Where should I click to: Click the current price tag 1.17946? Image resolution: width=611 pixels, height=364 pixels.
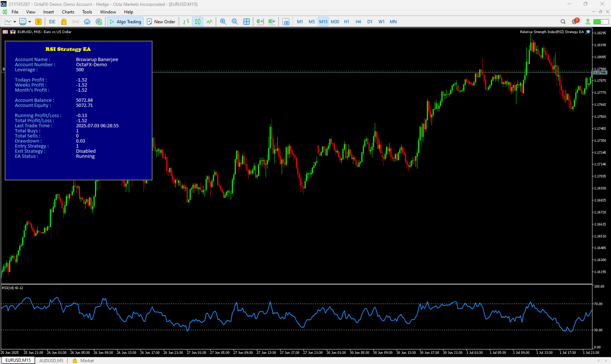coord(600,73)
